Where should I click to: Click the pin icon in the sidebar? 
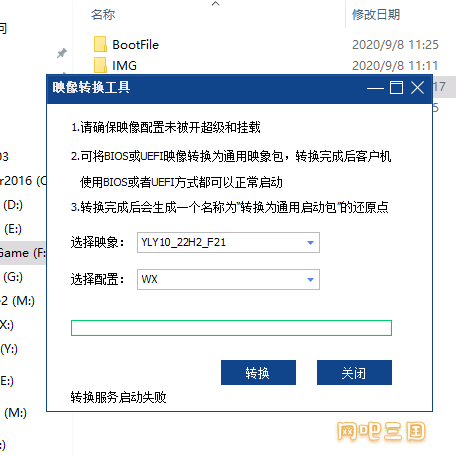[x=62, y=53]
